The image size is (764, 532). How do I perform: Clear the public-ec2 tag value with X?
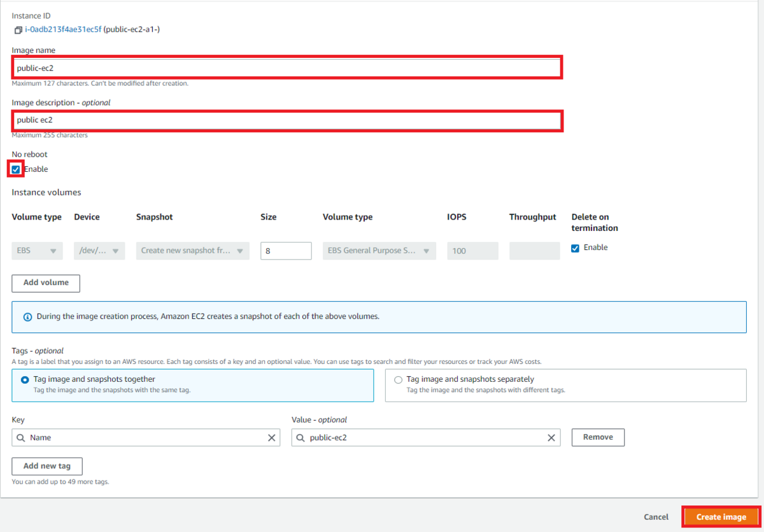click(x=552, y=438)
